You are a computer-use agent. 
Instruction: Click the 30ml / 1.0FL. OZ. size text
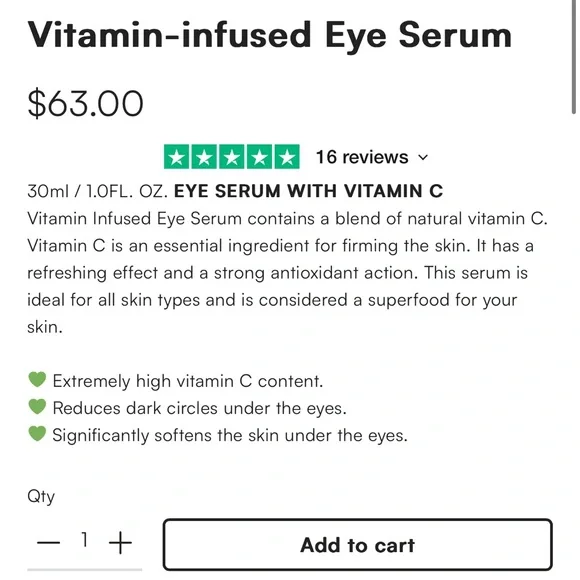[x=98, y=192]
